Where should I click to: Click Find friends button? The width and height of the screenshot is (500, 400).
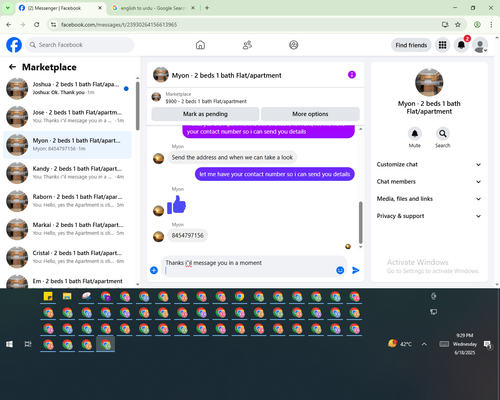(x=411, y=45)
